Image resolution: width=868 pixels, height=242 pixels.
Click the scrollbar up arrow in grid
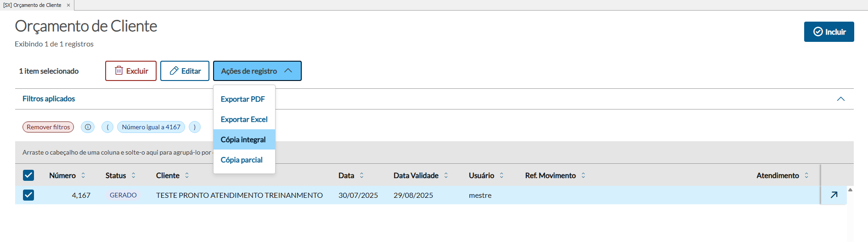click(850, 190)
